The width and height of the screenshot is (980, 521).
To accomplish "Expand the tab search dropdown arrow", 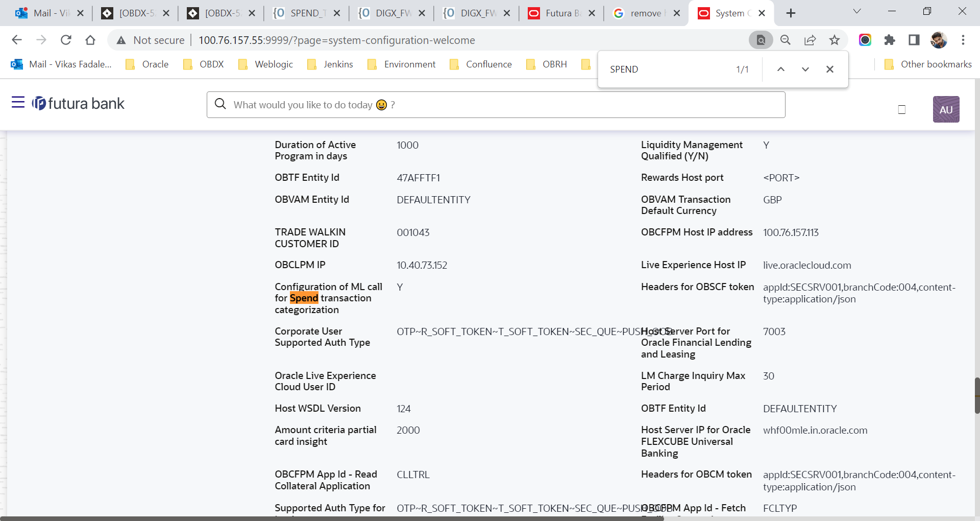I will (x=857, y=11).
